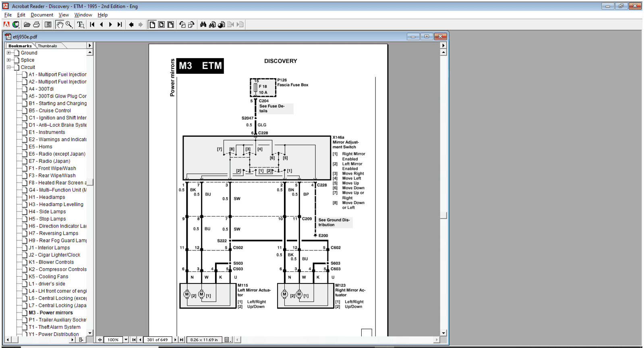Click the Open file folder icon
Viewport: 644px width, 348px height.
[x=27, y=25]
